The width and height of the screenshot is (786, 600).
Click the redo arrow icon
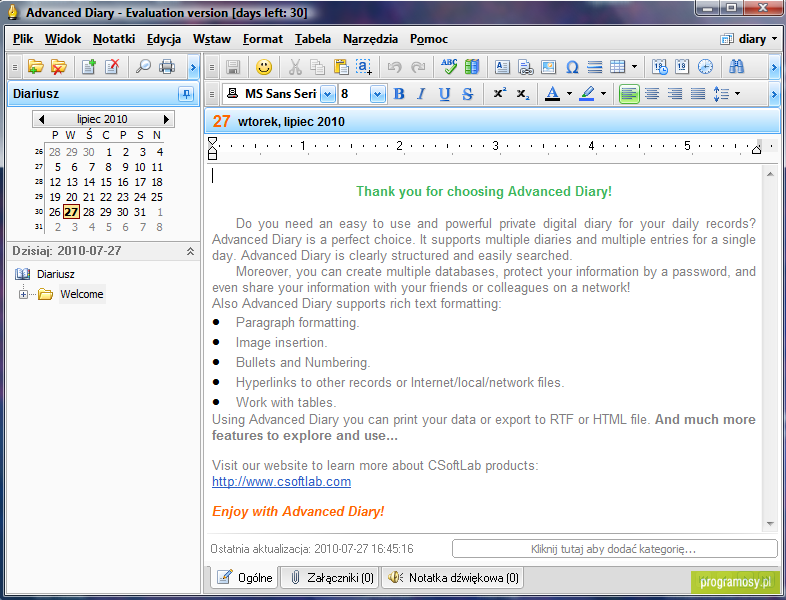[x=418, y=67]
